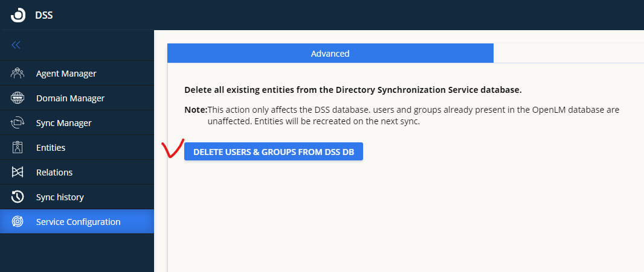The image size is (644, 272).
Task: Click the DSS title text in header
Action: coord(44,15)
